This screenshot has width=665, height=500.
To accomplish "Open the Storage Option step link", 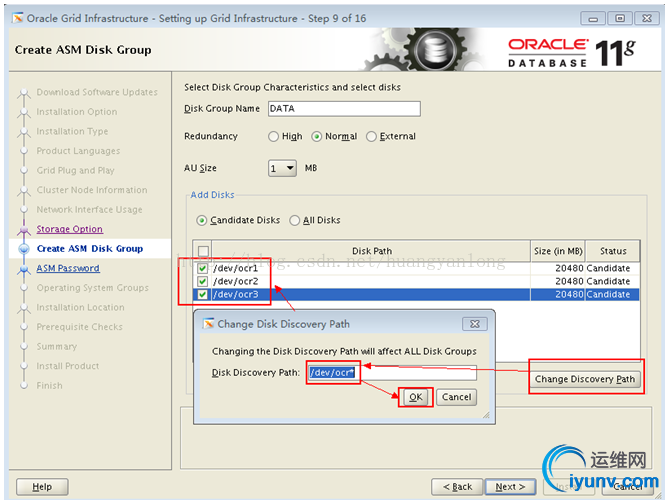I will coord(70,229).
